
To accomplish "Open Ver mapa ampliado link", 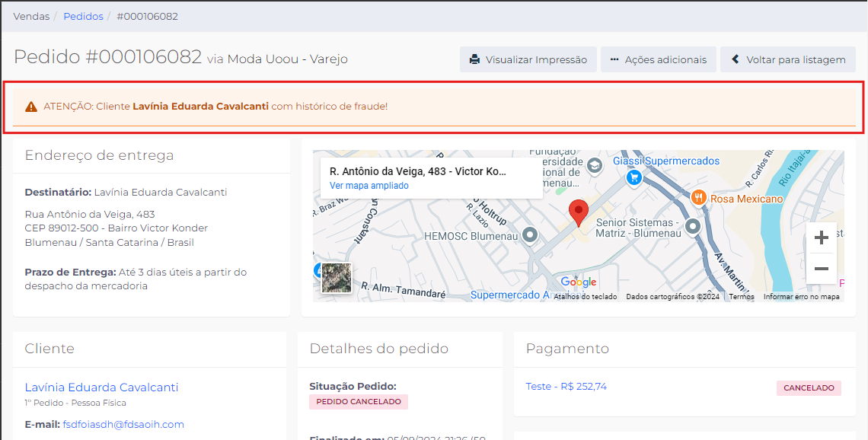I will pyautogui.click(x=369, y=186).
